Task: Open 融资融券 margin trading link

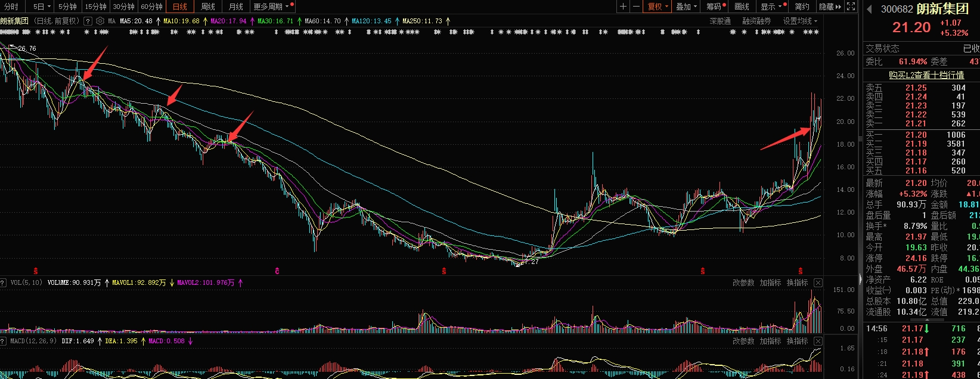Action: coord(756,21)
